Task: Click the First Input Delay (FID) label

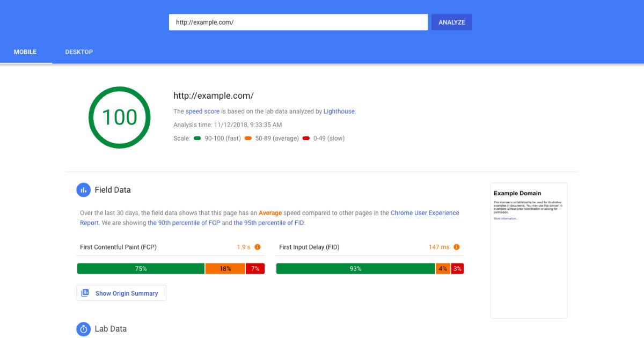Action: 309,247
